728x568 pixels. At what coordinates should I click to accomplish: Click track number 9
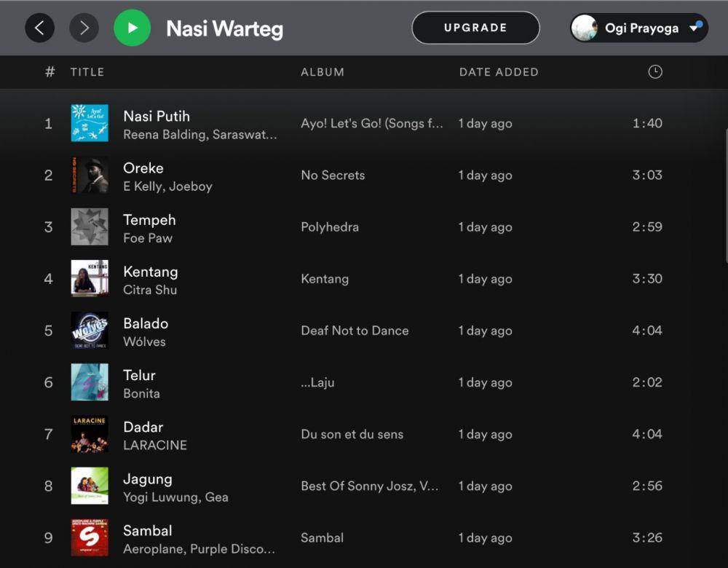coord(48,538)
